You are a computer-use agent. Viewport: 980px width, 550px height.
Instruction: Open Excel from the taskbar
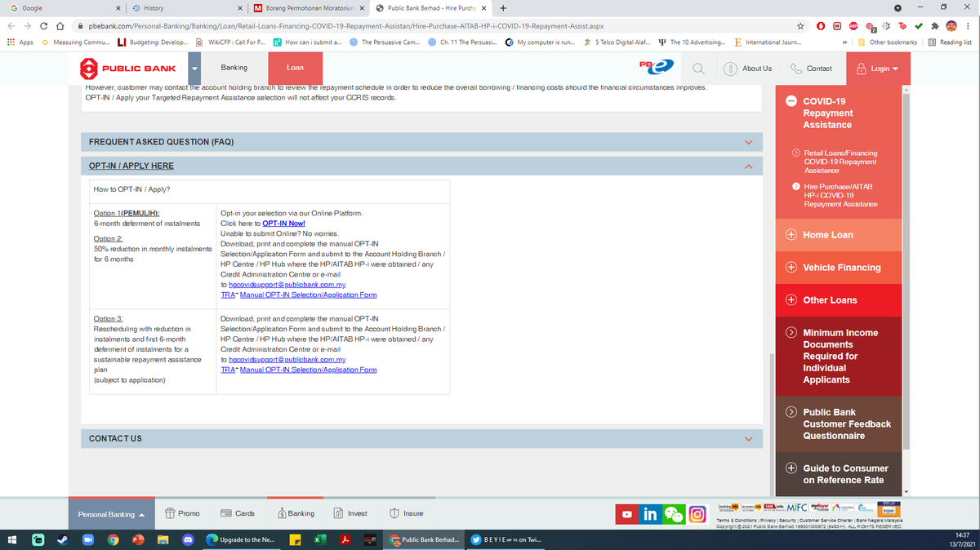(x=319, y=539)
